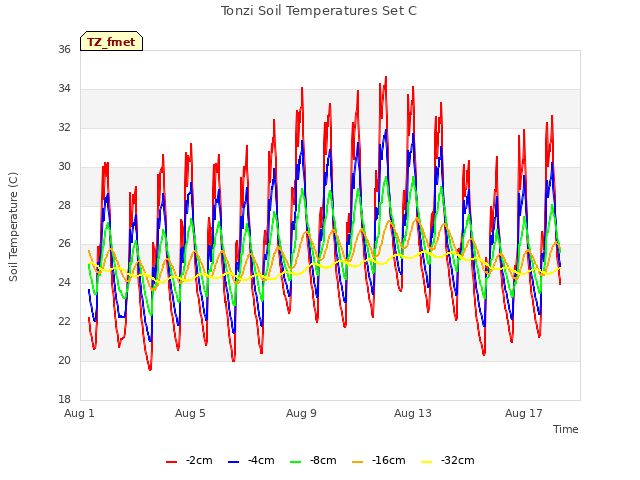Click the blue -4cm legend color marker
Viewport: 640px width, 480px height.
tap(233, 462)
